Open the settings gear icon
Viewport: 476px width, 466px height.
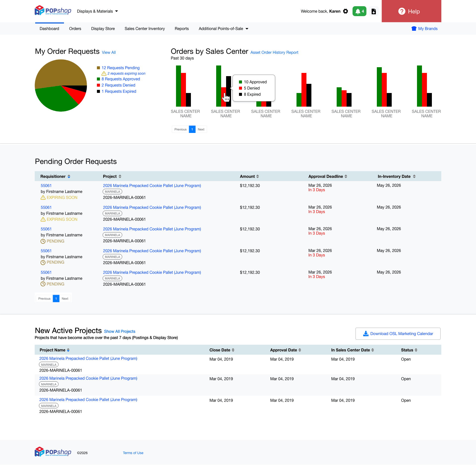click(345, 11)
